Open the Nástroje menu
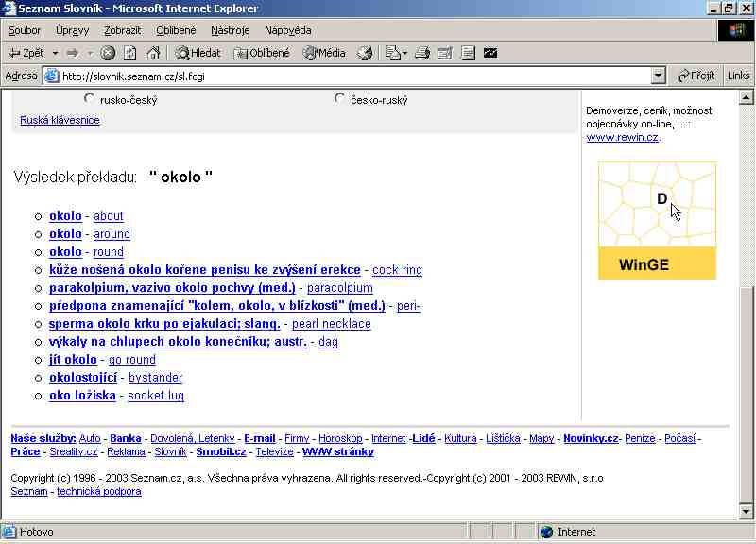This screenshot has height=544, width=756. (230, 30)
